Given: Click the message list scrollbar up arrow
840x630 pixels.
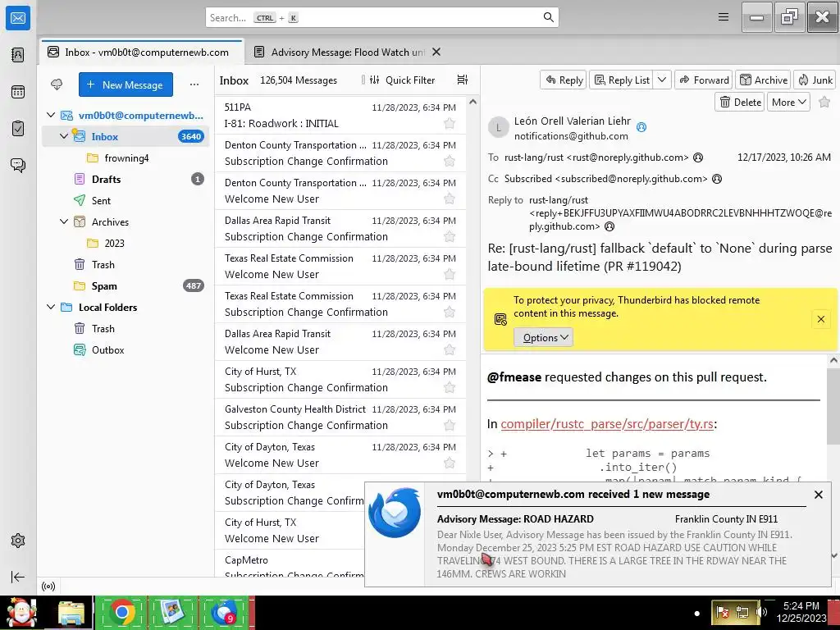Looking at the screenshot, I should pyautogui.click(x=472, y=102).
